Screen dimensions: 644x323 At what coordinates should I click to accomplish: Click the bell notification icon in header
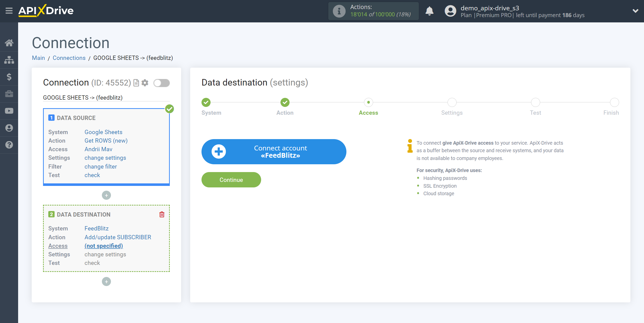(429, 11)
